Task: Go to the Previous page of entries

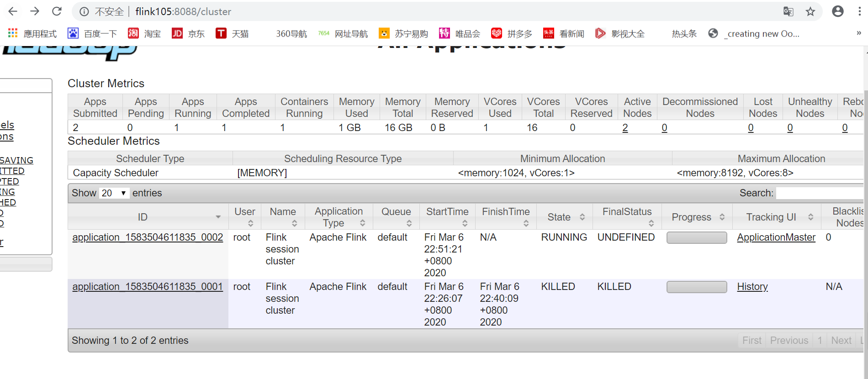Action: (789, 341)
